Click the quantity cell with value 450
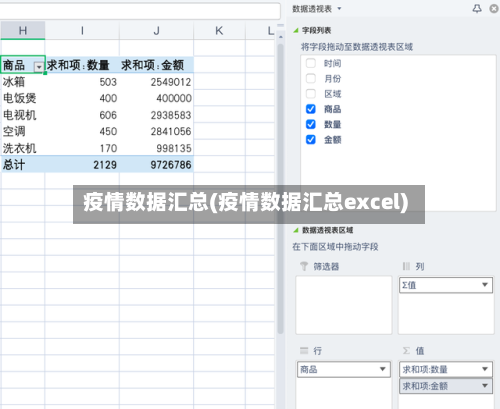The height and width of the screenshot is (409, 500). point(82,131)
